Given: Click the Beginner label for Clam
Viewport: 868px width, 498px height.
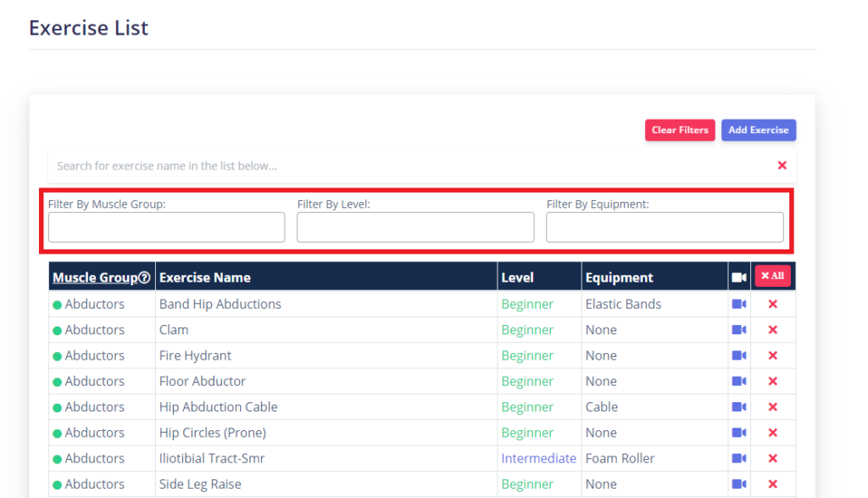Looking at the screenshot, I should coord(527,329).
